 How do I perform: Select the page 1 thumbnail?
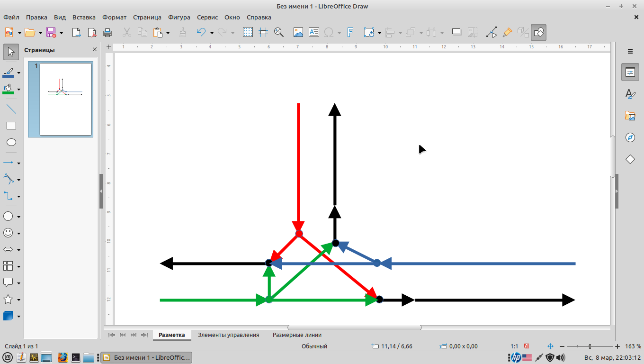point(65,99)
